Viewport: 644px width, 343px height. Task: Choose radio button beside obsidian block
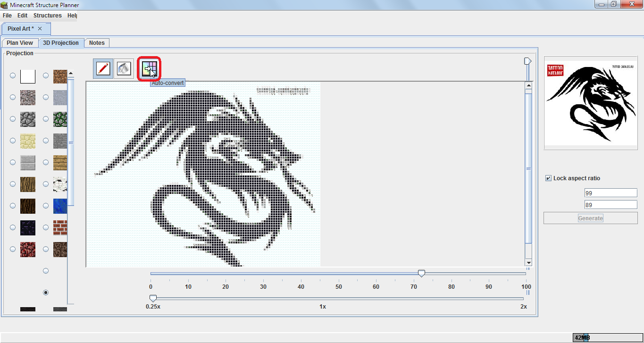[13, 227]
